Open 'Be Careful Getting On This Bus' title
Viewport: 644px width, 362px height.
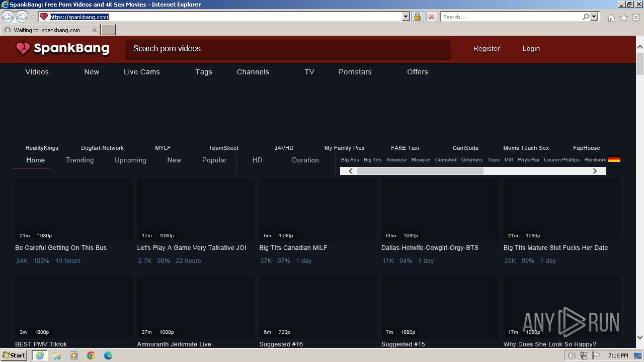tap(61, 248)
